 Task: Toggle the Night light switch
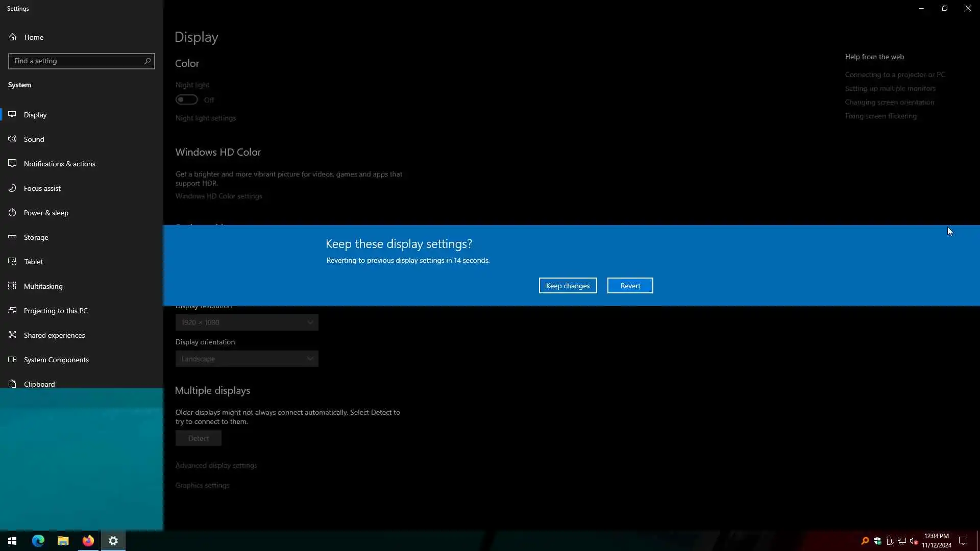click(187, 100)
